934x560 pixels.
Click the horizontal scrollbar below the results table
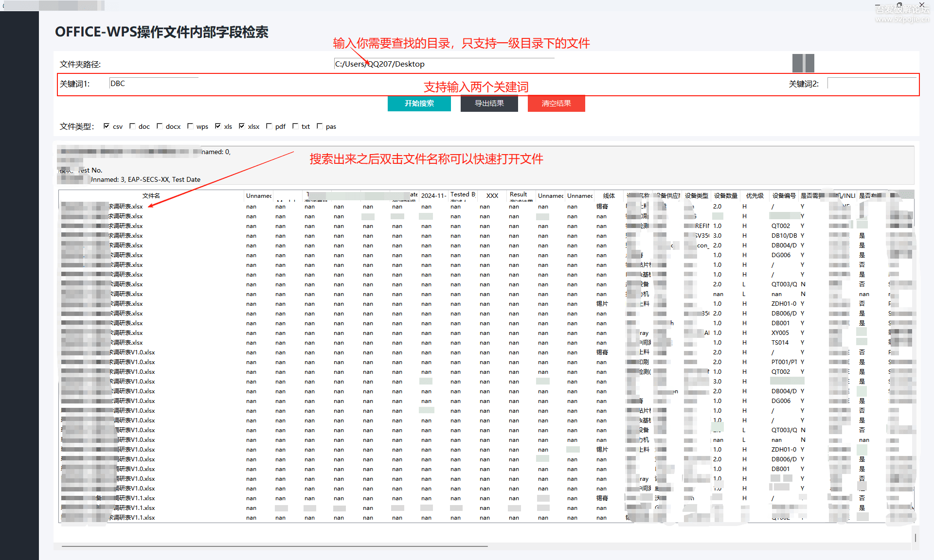[x=272, y=545]
